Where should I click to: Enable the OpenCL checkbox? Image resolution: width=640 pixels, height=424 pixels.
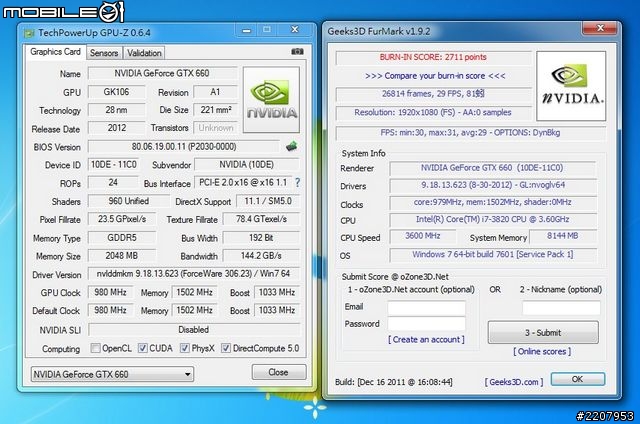tap(96, 348)
